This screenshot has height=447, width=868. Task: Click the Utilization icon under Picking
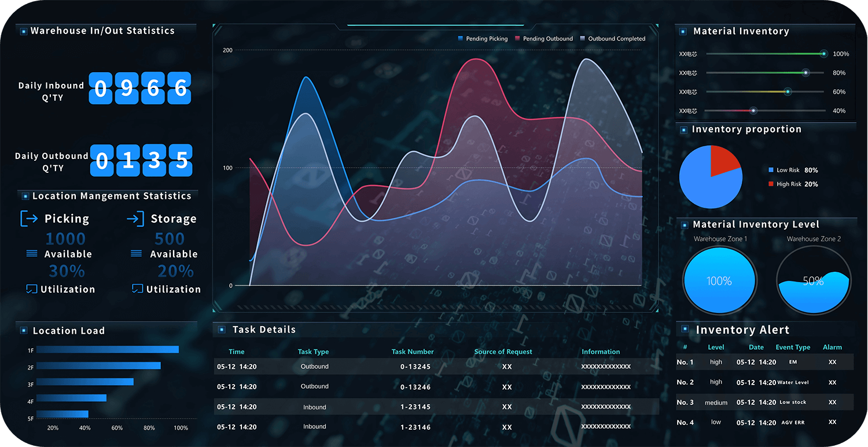pyautogui.click(x=31, y=289)
